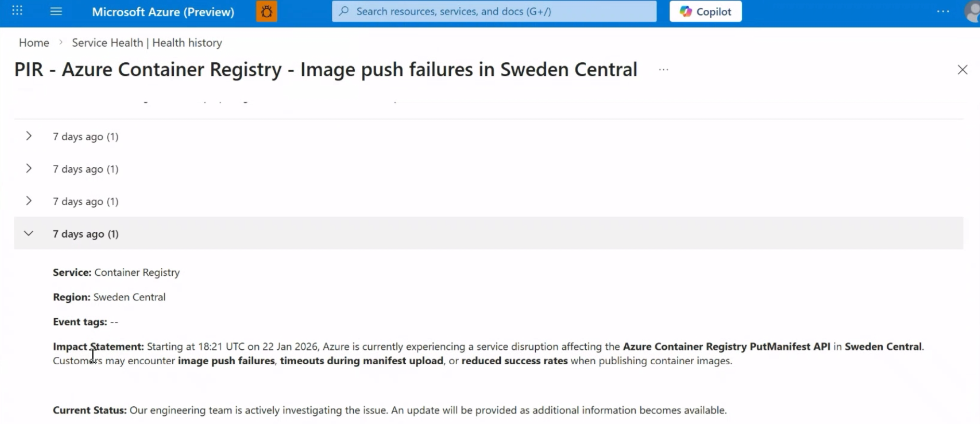
Task: Open the ellipsis next to the PIR title
Action: pos(663,70)
